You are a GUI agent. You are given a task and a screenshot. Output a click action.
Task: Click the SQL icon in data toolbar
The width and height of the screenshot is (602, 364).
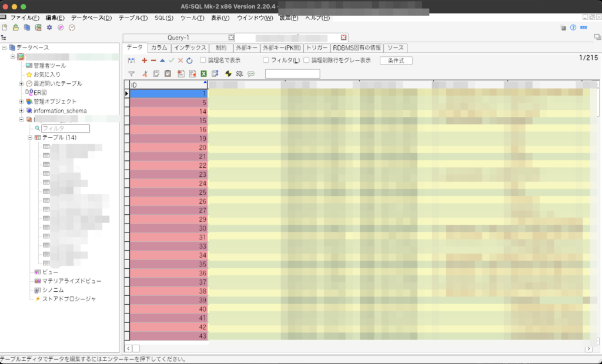239,74
